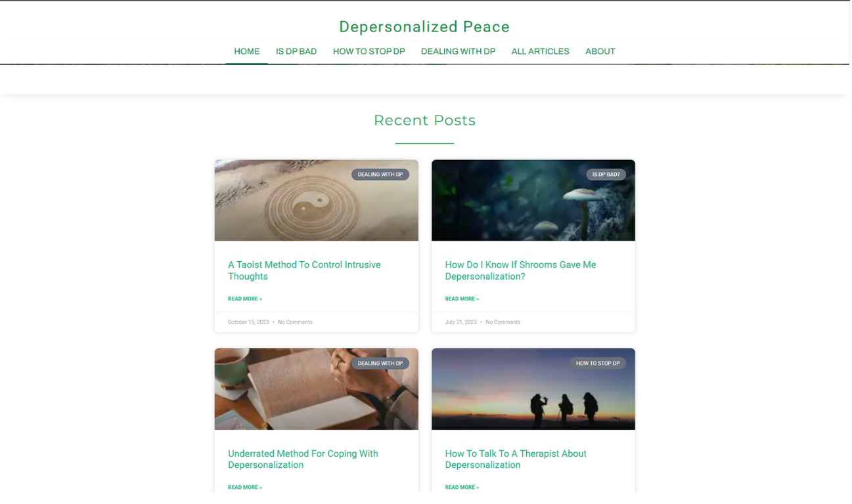Open the Shrooms Depersonalization article title
This screenshot has width=852, height=504.
[522, 271]
